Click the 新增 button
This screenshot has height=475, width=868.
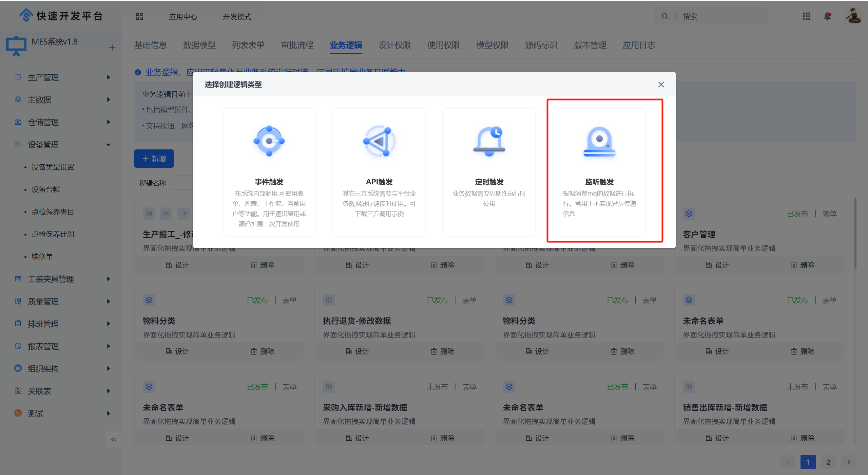coord(154,159)
